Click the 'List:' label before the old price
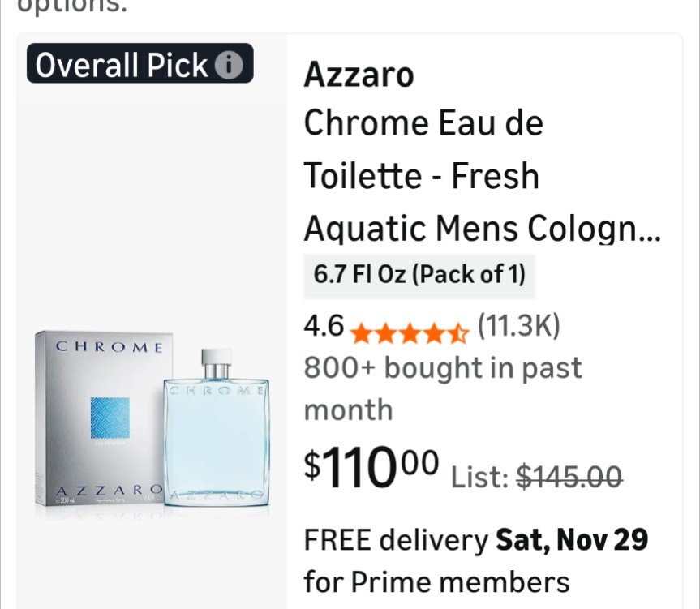700x609 pixels. pos(480,477)
